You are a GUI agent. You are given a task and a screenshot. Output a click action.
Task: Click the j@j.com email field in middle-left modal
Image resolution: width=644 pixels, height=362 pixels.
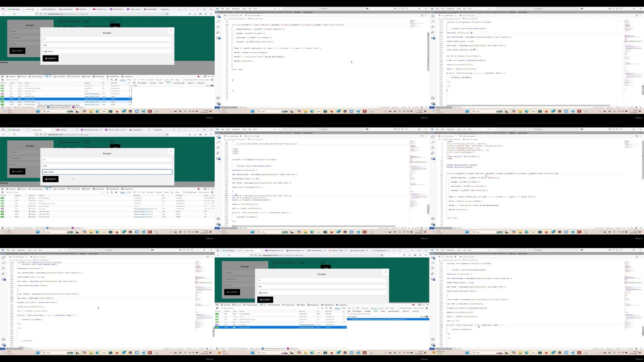107,172
